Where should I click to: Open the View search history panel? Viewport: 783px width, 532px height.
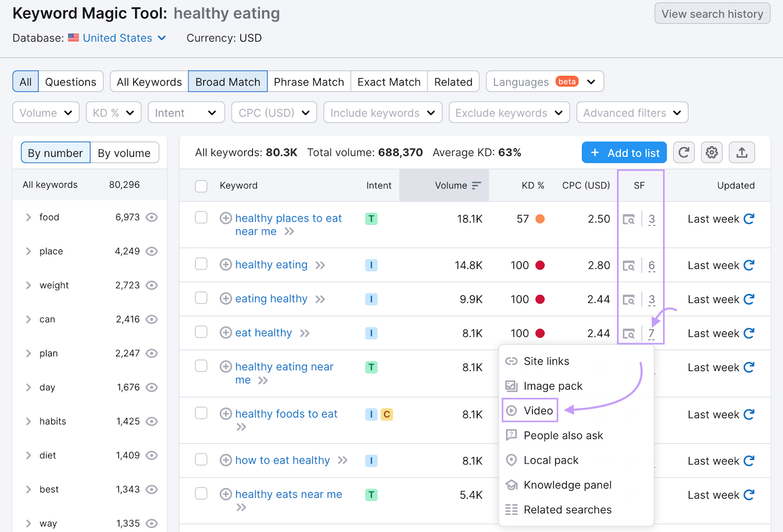[x=712, y=13]
